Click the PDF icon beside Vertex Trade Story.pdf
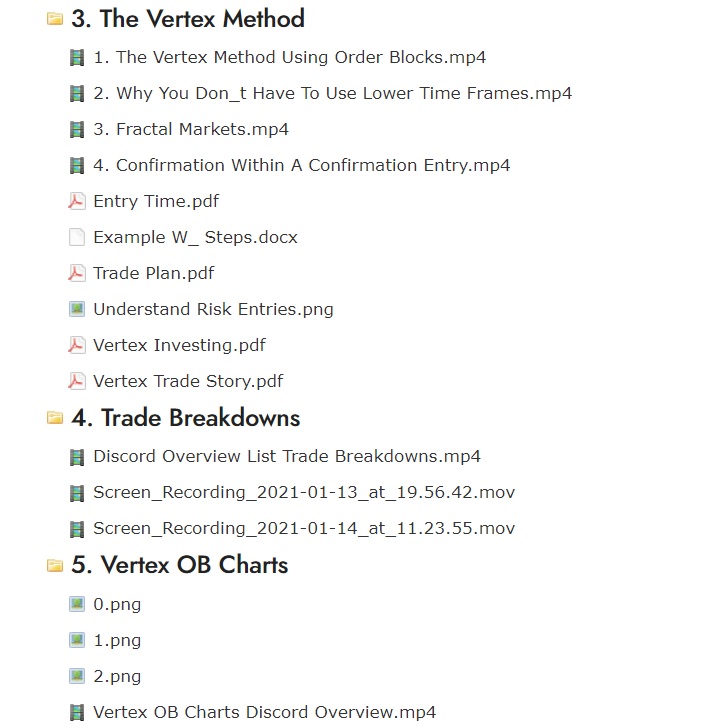 pos(77,381)
